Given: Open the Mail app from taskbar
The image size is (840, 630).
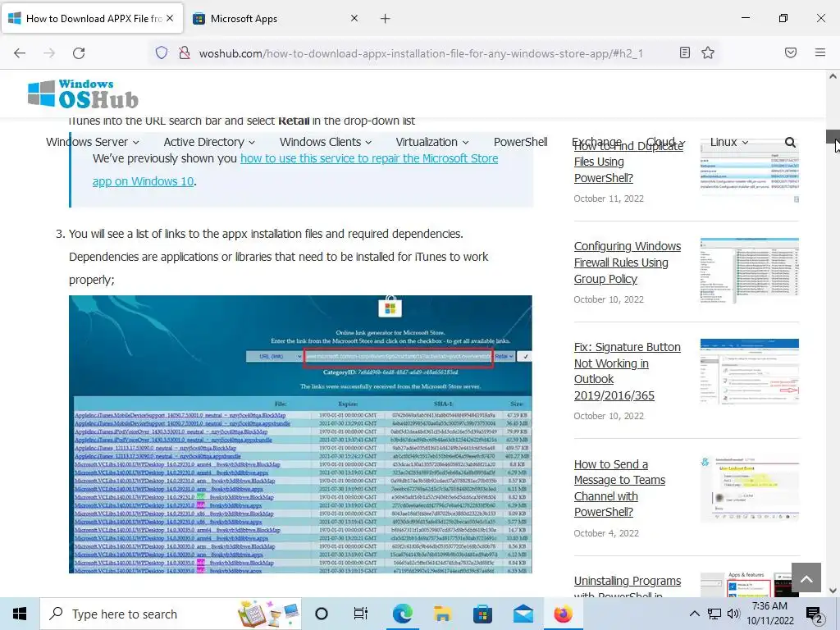Looking at the screenshot, I should pos(523,614).
